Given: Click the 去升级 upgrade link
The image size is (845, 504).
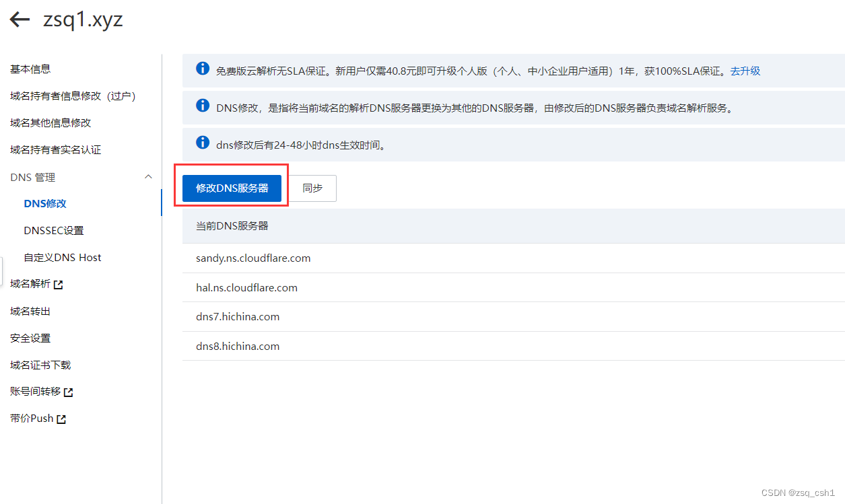Looking at the screenshot, I should pos(745,70).
